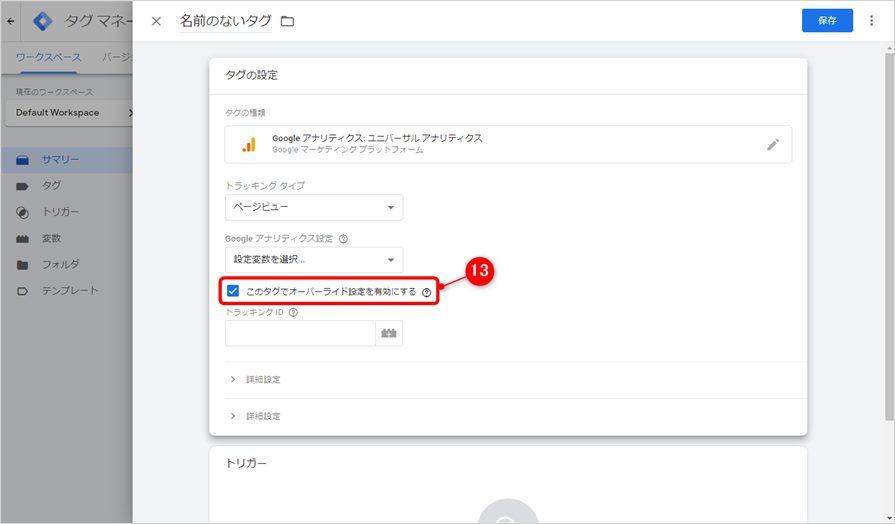Click the タグの設定 heading text
The width and height of the screenshot is (895, 524).
251,75
